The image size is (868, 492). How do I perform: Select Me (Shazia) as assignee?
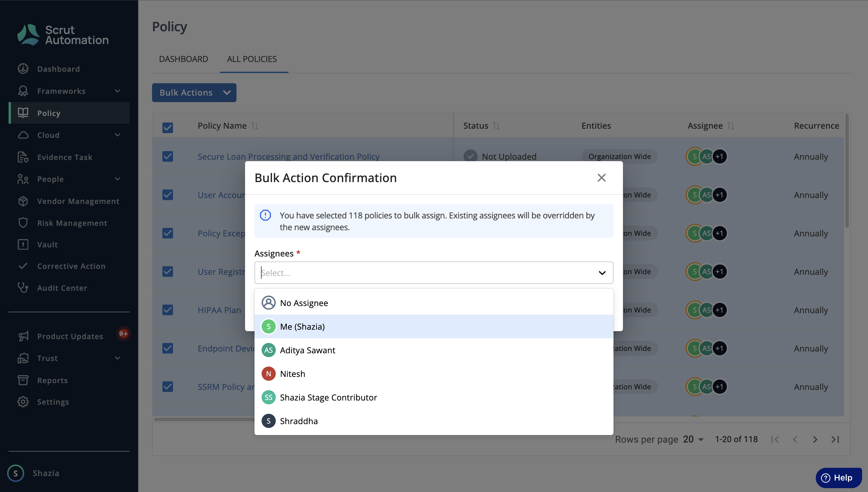pyautogui.click(x=434, y=326)
